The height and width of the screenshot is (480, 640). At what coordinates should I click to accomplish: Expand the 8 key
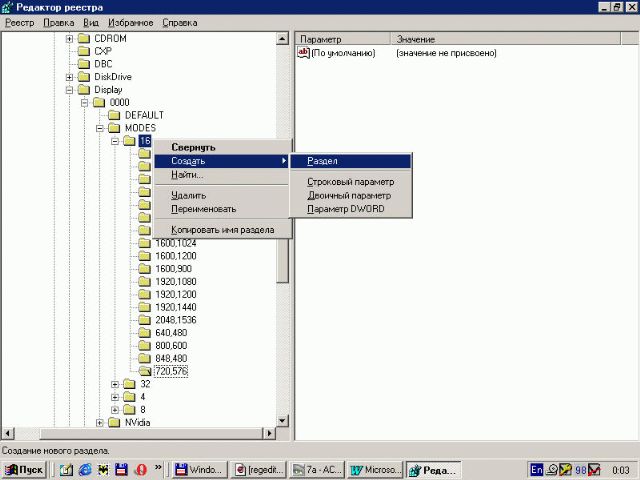tap(115, 410)
